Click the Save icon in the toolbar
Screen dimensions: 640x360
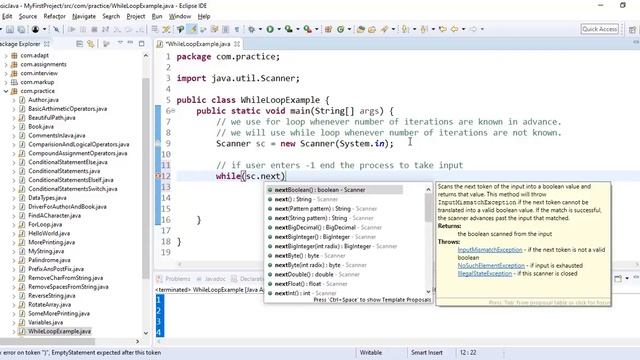pyautogui.click(x=10, y=29)
